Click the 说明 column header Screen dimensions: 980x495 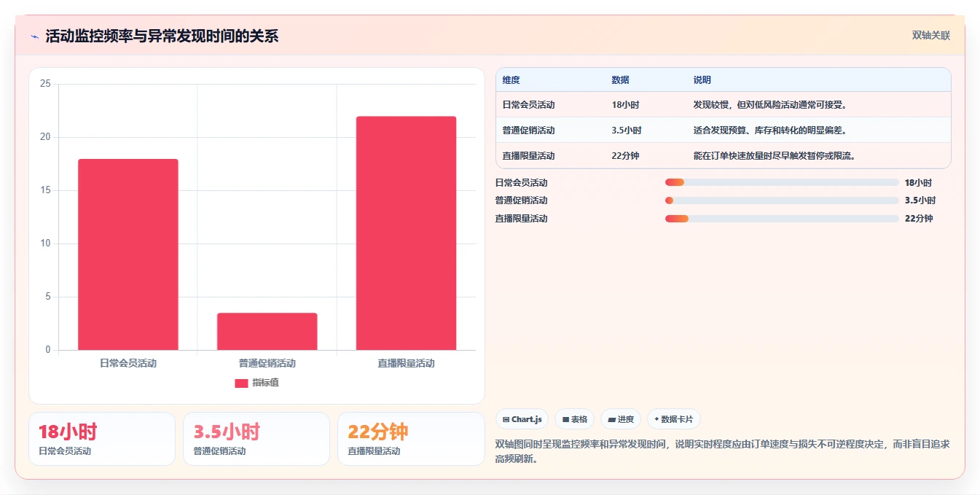(702, 80)
